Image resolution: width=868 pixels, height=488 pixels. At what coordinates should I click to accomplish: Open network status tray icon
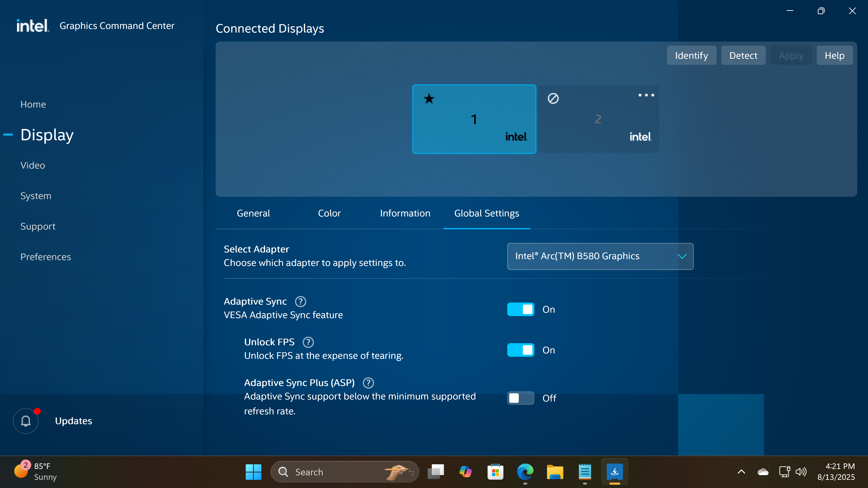point(784,472)
